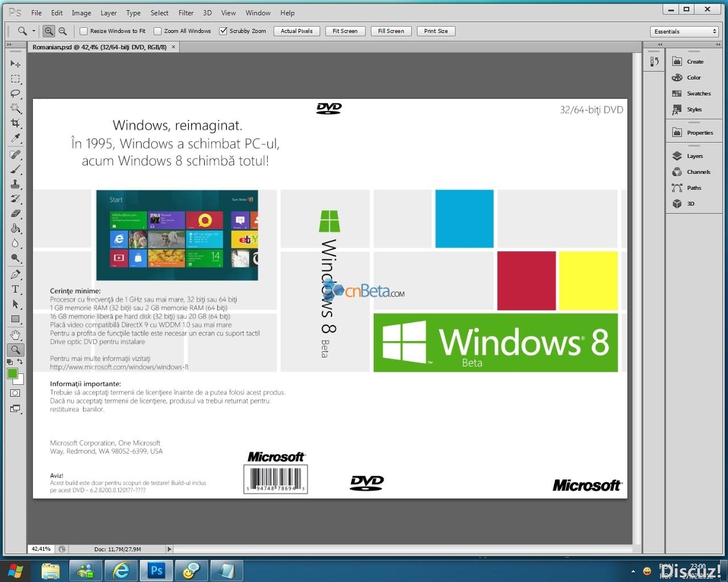Select the Rectangle shape tool

(x=15, y=319)
